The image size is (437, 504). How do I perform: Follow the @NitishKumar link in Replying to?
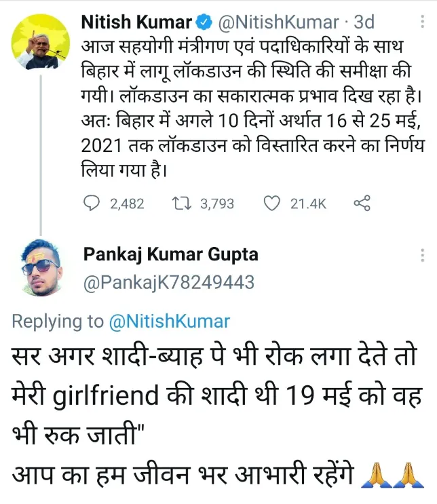[170, 321]
